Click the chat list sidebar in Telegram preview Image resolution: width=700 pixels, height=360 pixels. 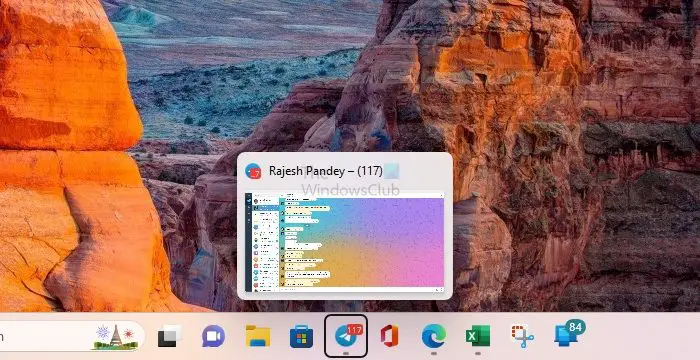pyautogui.click(x=265, y=243)
